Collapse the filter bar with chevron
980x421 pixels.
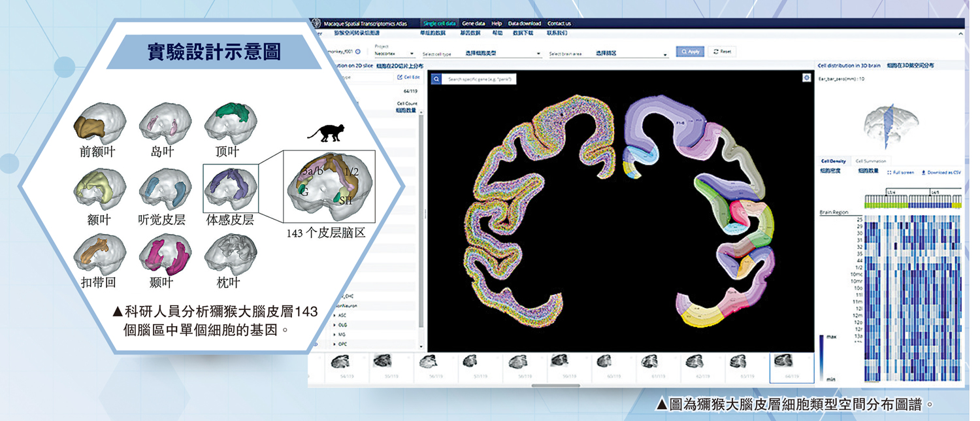tap(960, 34)
